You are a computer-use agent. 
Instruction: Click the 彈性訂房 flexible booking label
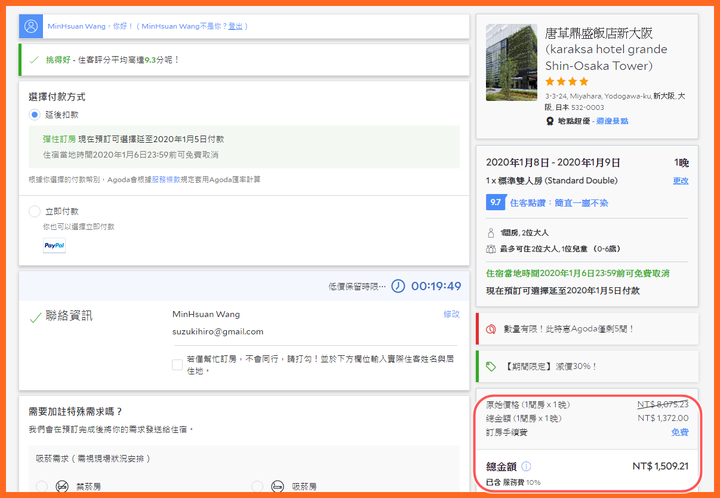click(x=59, y=139)
